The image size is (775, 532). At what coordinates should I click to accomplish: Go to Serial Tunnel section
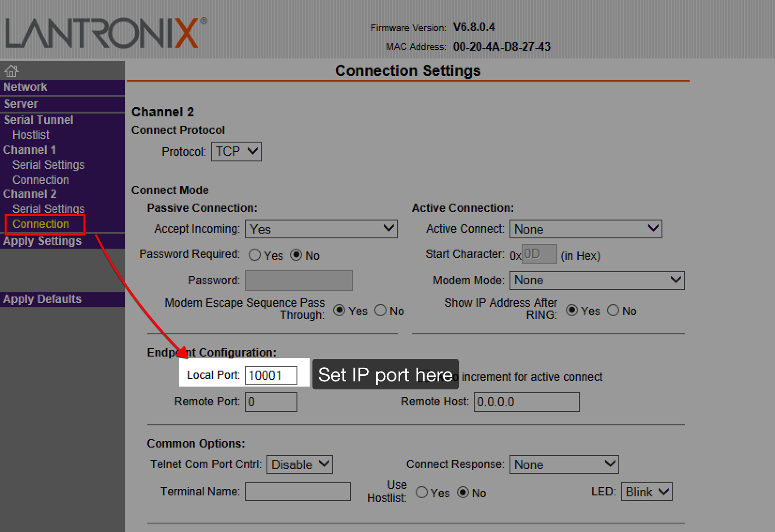[x=38, y=120]
